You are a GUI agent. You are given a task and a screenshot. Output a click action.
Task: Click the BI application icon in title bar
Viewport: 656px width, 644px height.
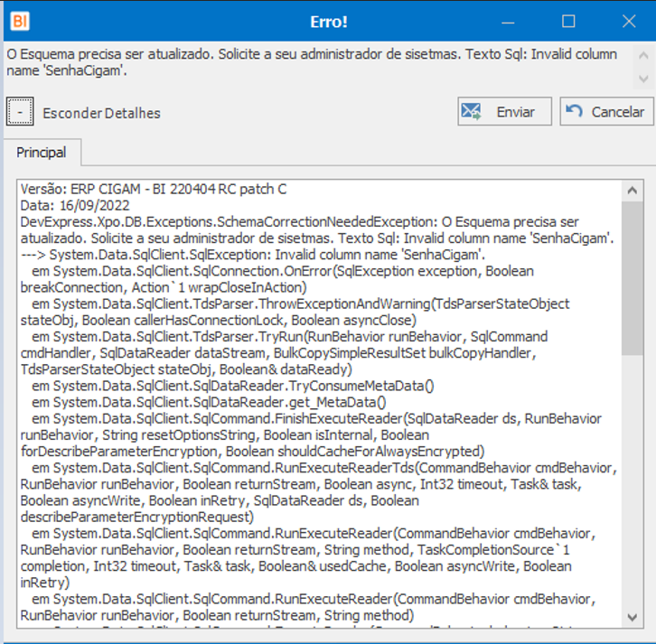tap(20, 21)
